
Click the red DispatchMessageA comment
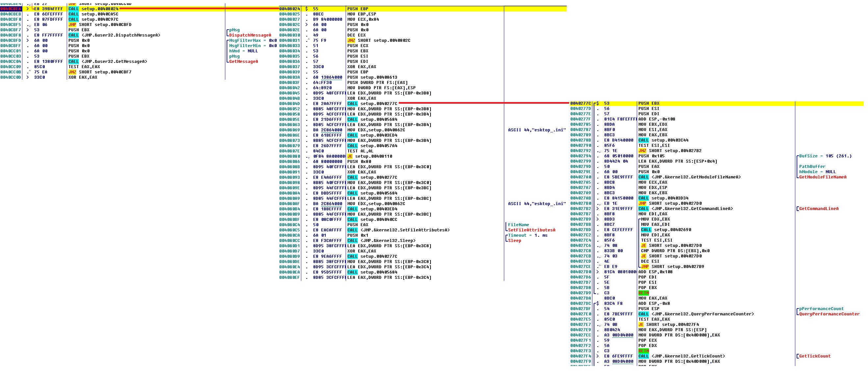(x=250, y=35)
